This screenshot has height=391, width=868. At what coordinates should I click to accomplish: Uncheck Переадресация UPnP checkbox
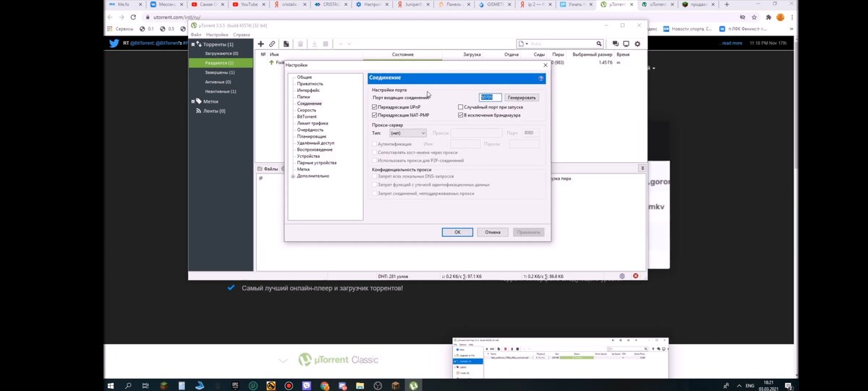pyautogui.click(x=375, y=107)
